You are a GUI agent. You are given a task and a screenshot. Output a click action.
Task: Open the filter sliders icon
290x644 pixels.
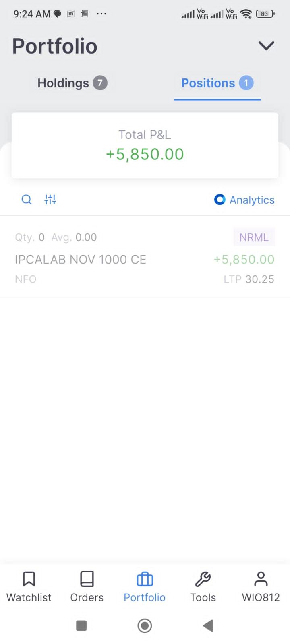tap(50, 200)
